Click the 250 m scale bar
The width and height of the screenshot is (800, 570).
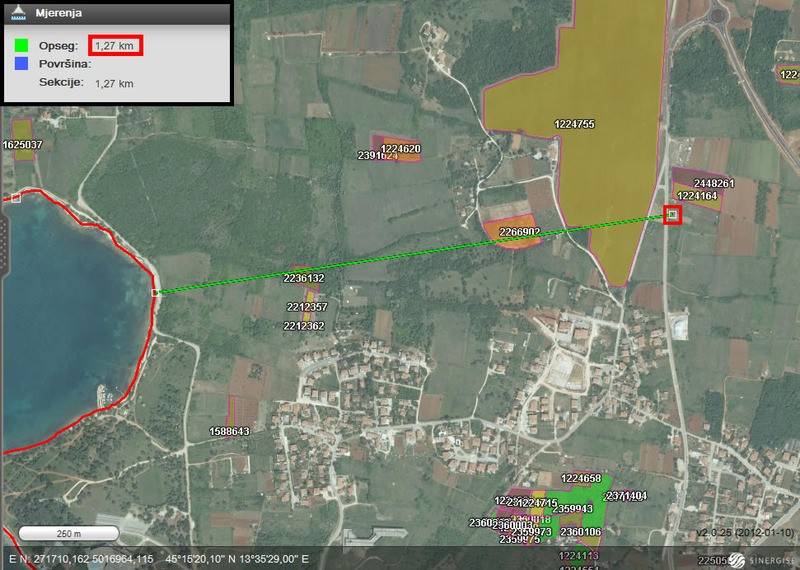coord(69,532)
